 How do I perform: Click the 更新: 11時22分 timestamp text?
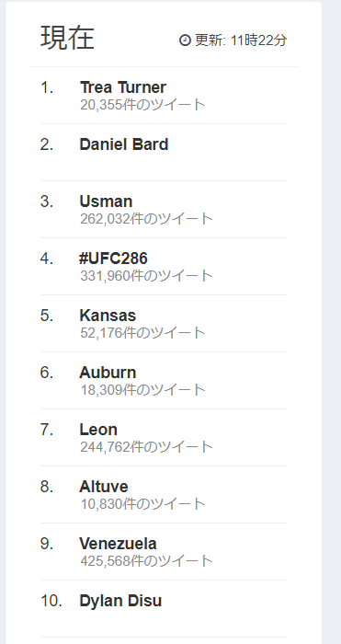coord(241,40)
